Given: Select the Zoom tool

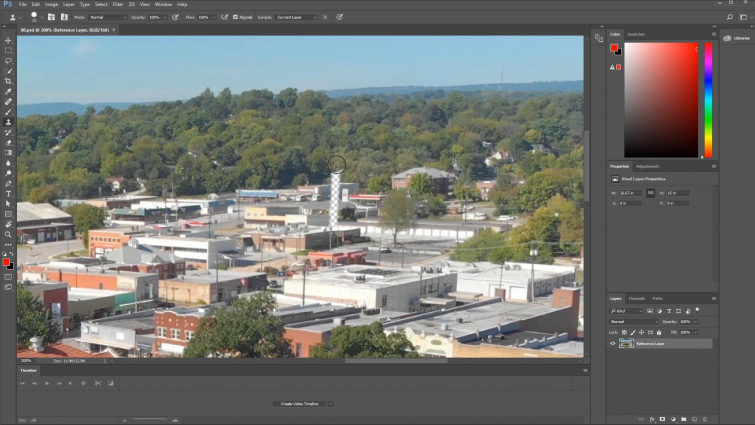Looking at the screenshot, I should (8, 234).
